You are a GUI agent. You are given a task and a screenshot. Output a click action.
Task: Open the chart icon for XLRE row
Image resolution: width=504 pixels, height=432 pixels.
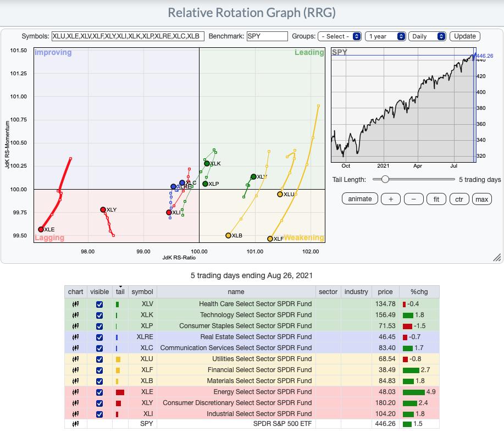click(75, 337)
